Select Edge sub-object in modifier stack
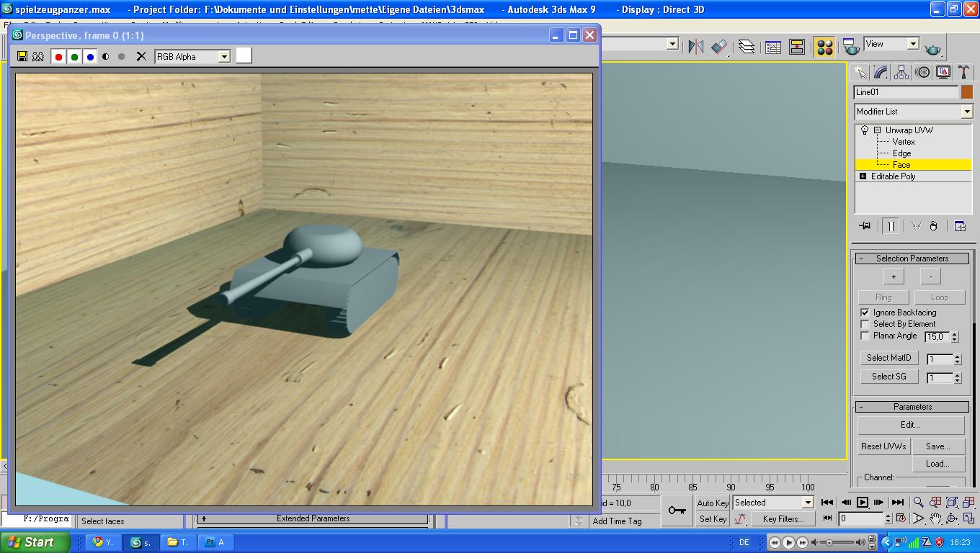980x553 pixels. [901, 153]
